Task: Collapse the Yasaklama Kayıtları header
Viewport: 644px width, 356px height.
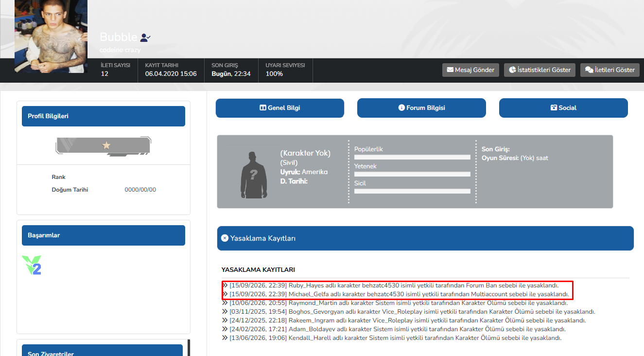Action: [x=425, y=238]
